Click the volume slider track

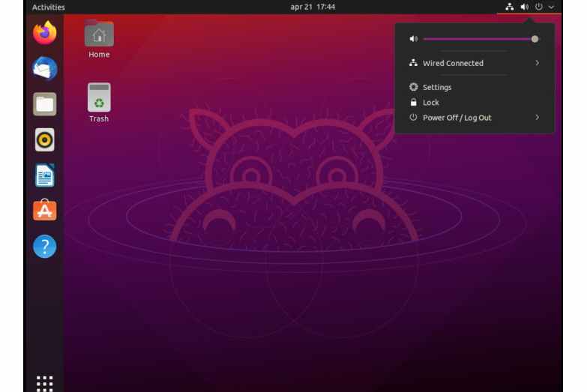tap(478, 39)
